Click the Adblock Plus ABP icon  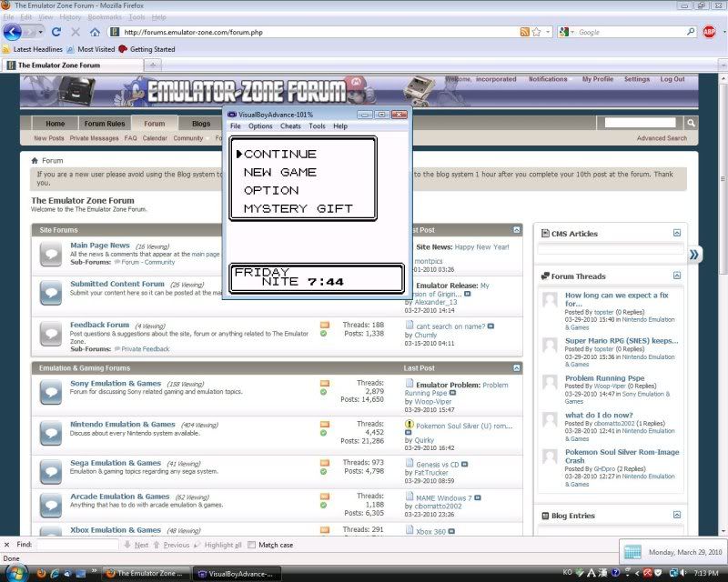(709, 32)
